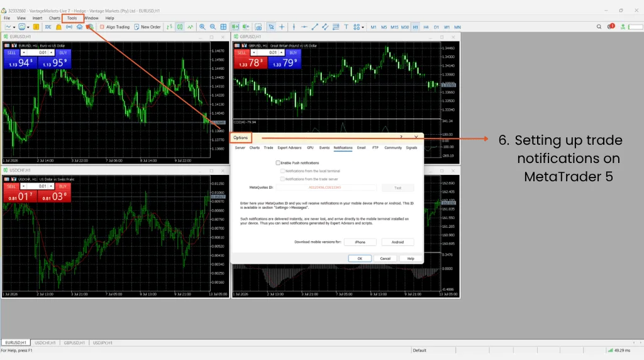
Task: Decrease EURUSD lot size arrow
Action: tap(23, 53)
